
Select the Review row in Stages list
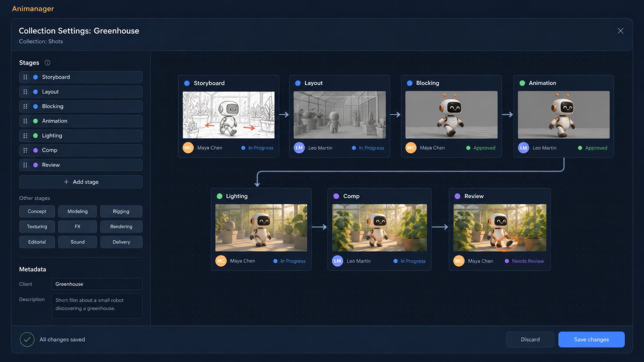tap(81, 165)
